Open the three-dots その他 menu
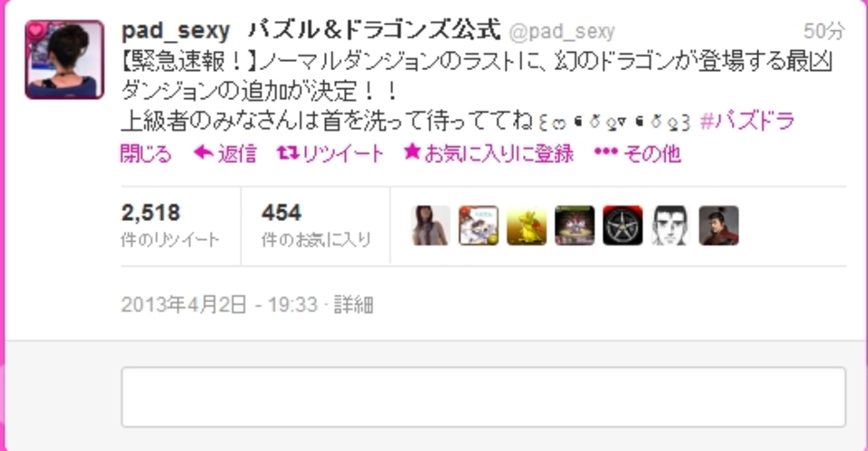 (637, 154)
